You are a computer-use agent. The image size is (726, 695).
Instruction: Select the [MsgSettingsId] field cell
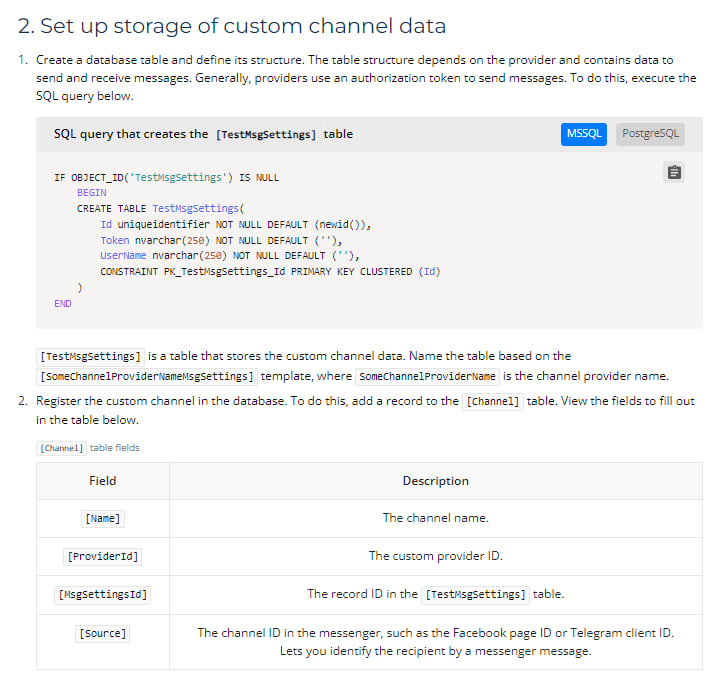[x=103, y=594]
